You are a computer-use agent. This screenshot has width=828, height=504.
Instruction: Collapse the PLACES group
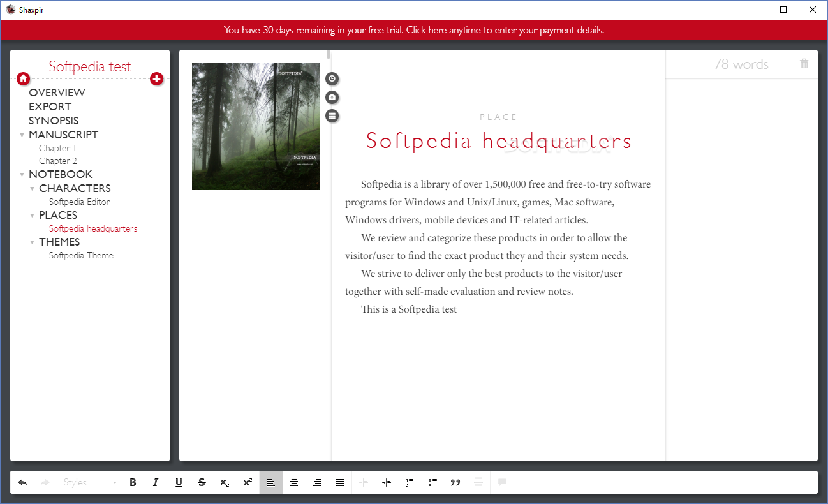[x=32, y=216]
